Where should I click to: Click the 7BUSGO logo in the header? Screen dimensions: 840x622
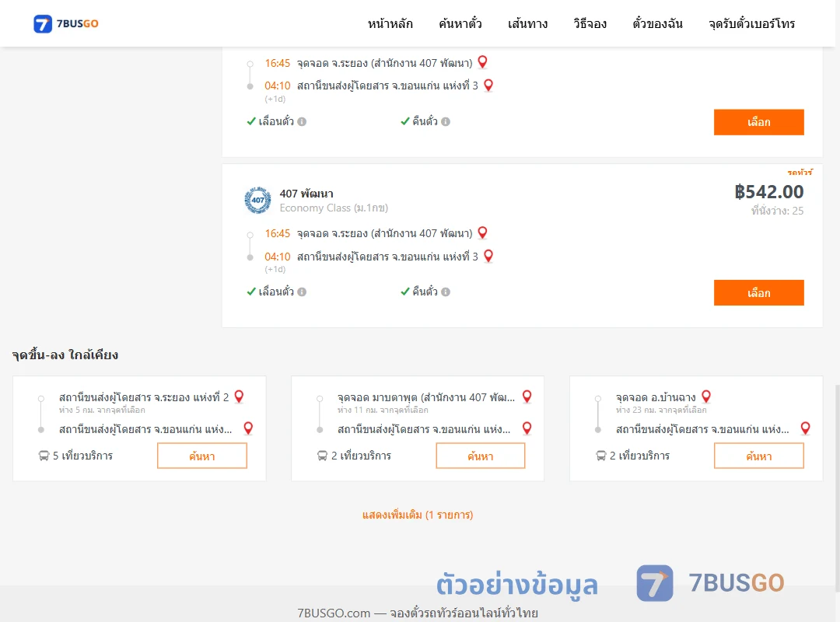click(66, 23)
